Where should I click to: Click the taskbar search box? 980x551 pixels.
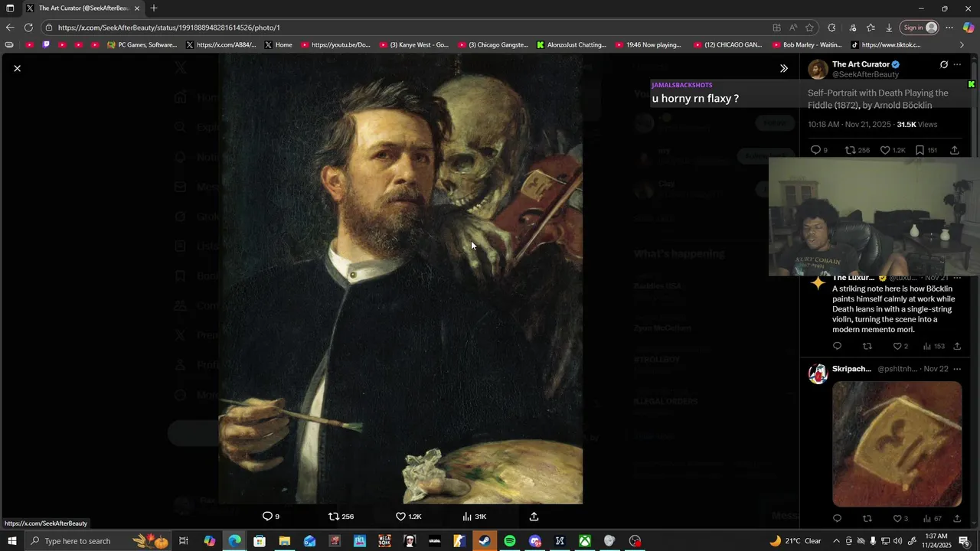pos(98,541)
